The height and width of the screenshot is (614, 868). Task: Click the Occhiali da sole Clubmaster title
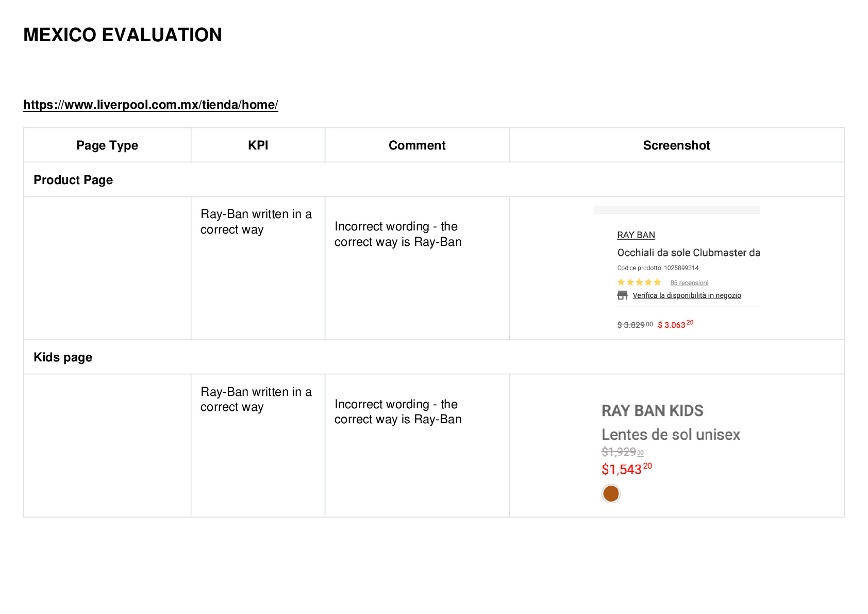pyautogui.click(x=688, y=253)
